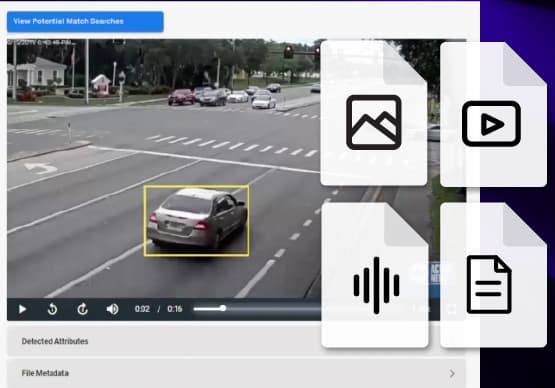Skip forward a few seconds in video
The height and width of the screenshot is (388, 555).
tap(82, 309)
